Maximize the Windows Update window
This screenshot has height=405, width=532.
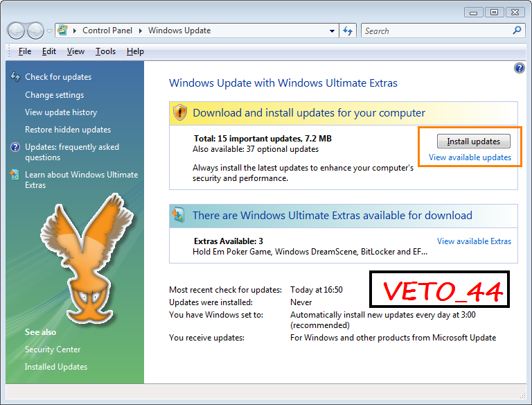[494, 12]
